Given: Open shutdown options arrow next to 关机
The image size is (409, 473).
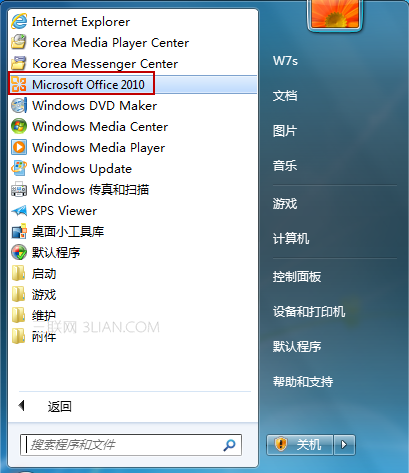Looking at the screenshot, I should tap(344, 445).
